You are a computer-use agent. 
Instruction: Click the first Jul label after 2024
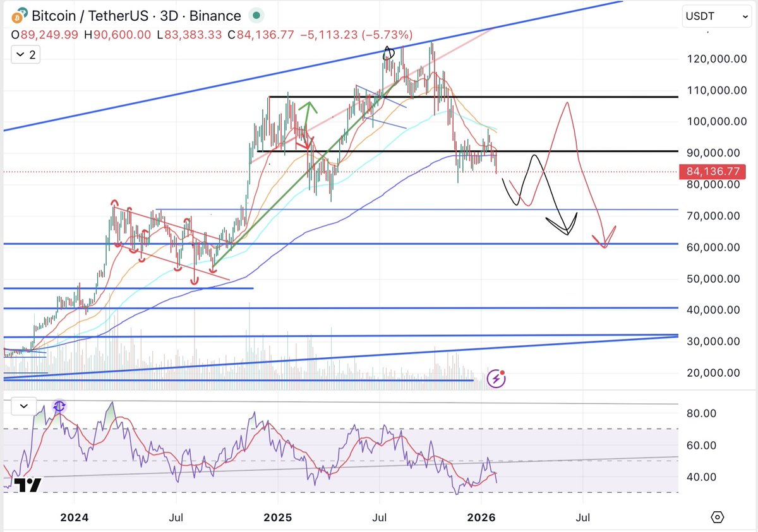[x=176, y=517]
